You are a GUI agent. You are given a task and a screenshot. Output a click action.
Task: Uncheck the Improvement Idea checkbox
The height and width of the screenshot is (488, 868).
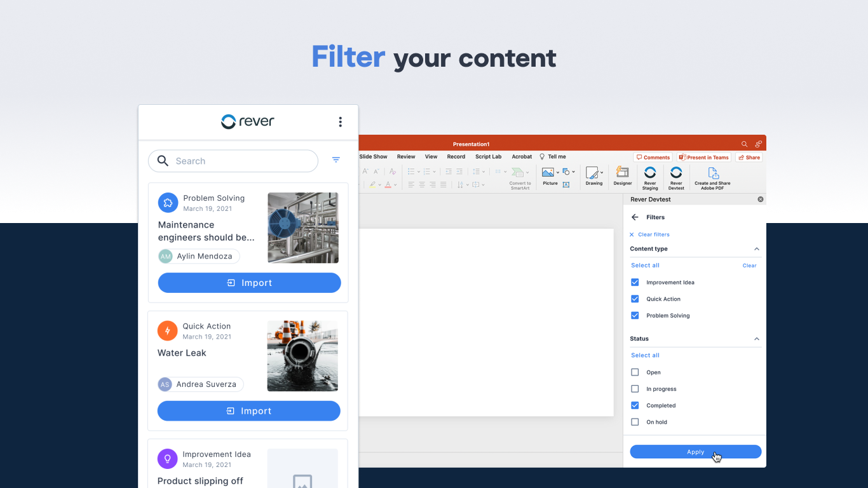635,282
